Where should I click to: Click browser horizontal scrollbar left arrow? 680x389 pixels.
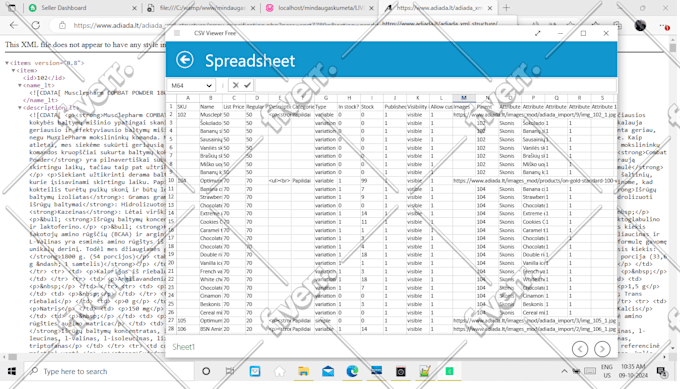tap(4, 357)
